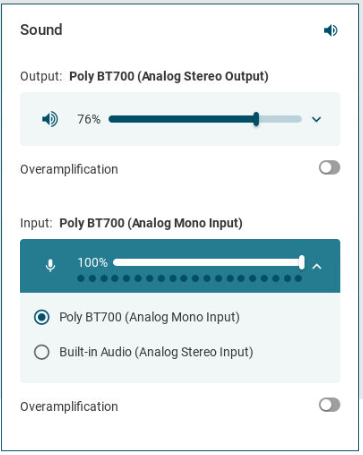
Task: Click the speaker icon beside Sound title
Action: click(331, 30)
